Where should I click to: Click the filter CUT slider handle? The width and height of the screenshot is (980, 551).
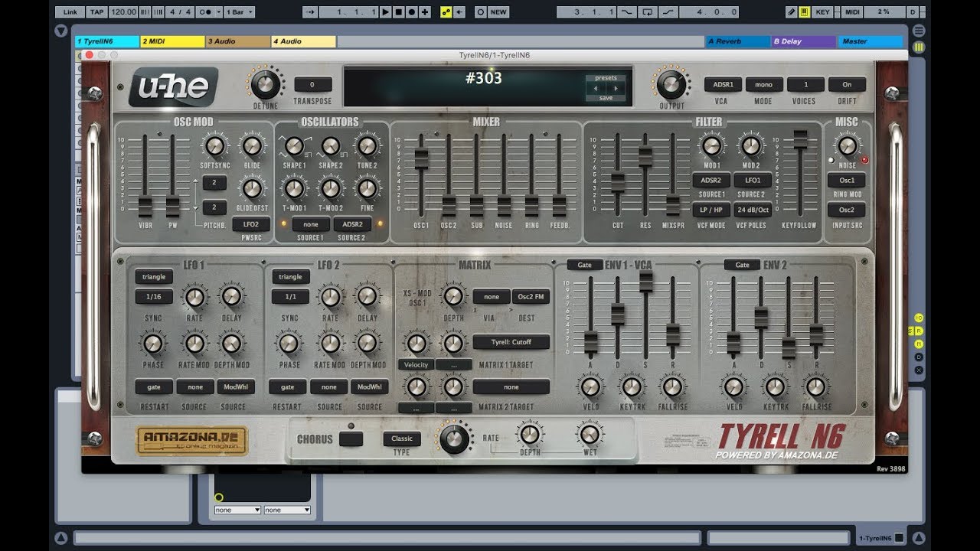618,182
